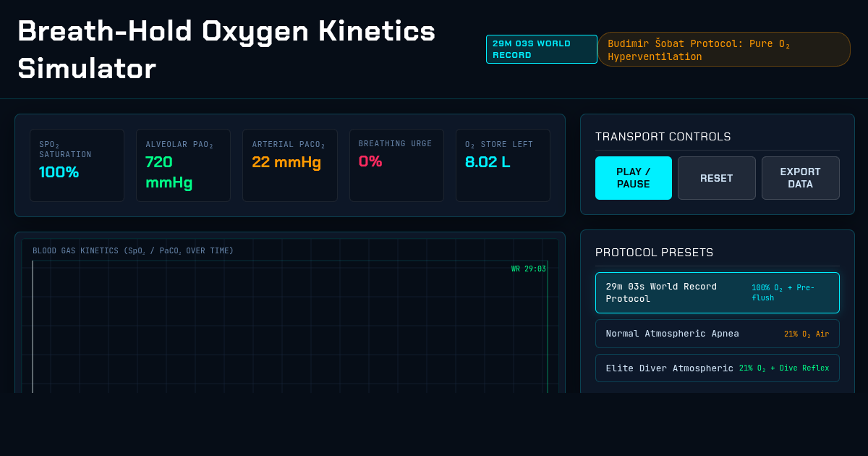
Task: Choose Normal Atmospheric Apnea preset
Action: point(718,334)
